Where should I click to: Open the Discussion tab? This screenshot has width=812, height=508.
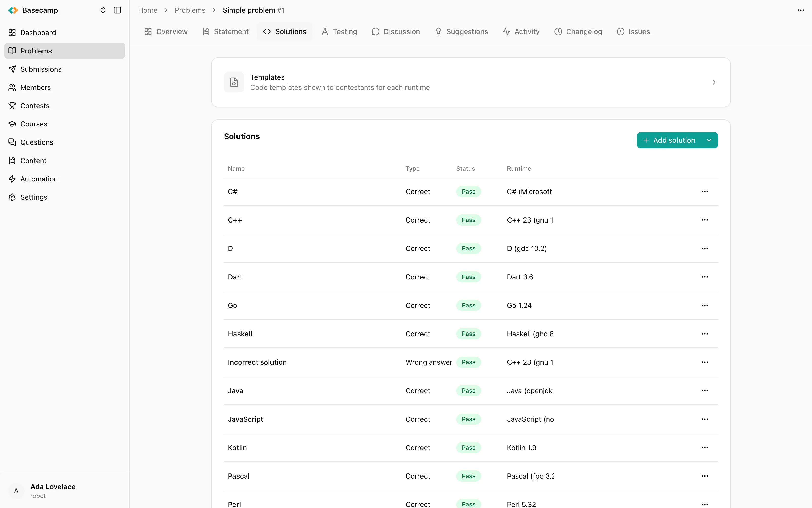(396, 31)
